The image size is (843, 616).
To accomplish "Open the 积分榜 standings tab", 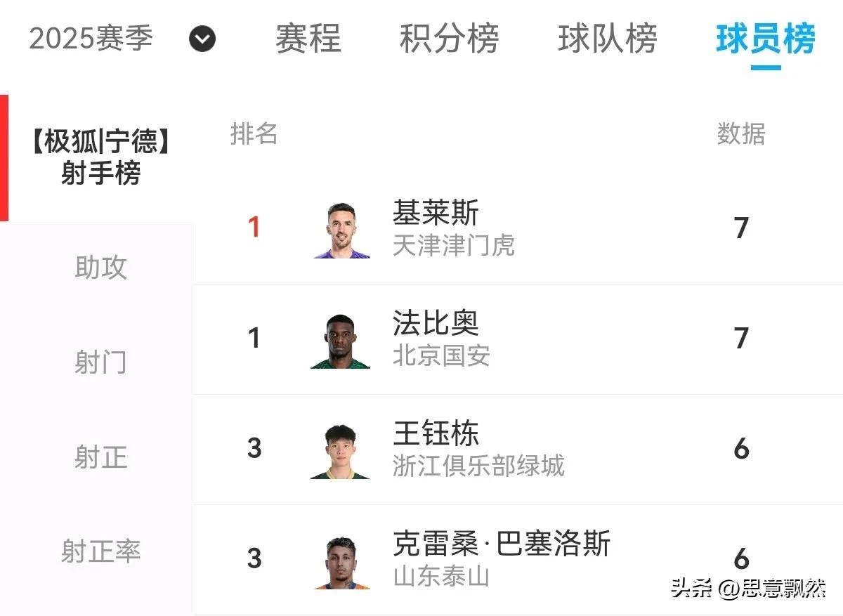I will pos(449,39).
